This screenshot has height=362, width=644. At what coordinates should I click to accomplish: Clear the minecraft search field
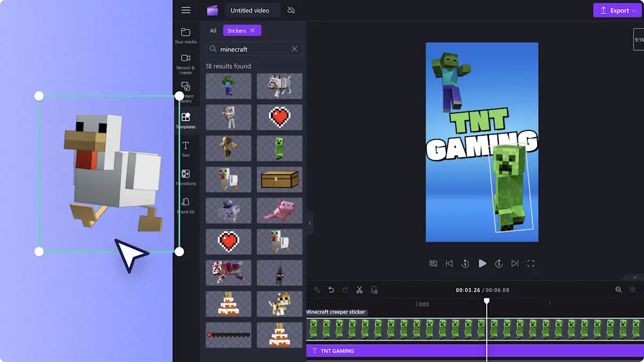click(x=294, y=49)
